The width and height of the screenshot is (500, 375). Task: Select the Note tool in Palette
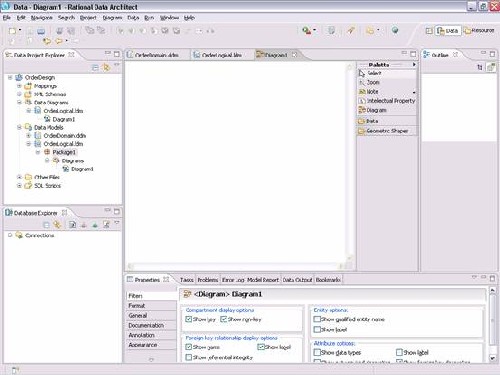(x=387, y=92)
